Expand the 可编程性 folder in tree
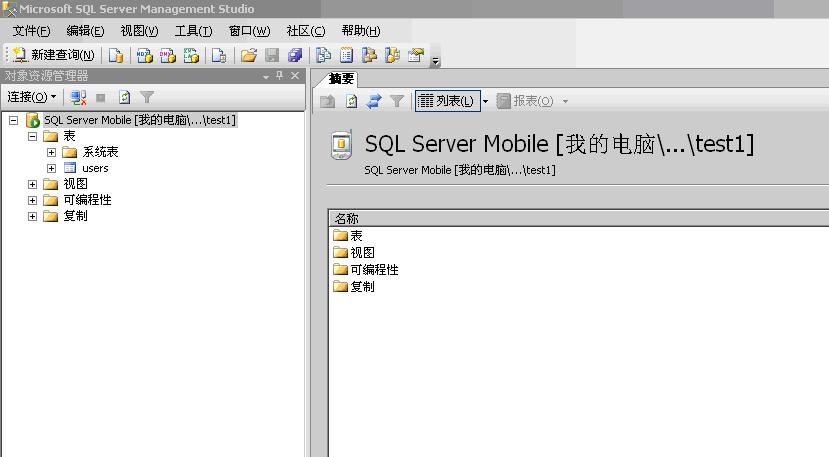 [32, 200]
